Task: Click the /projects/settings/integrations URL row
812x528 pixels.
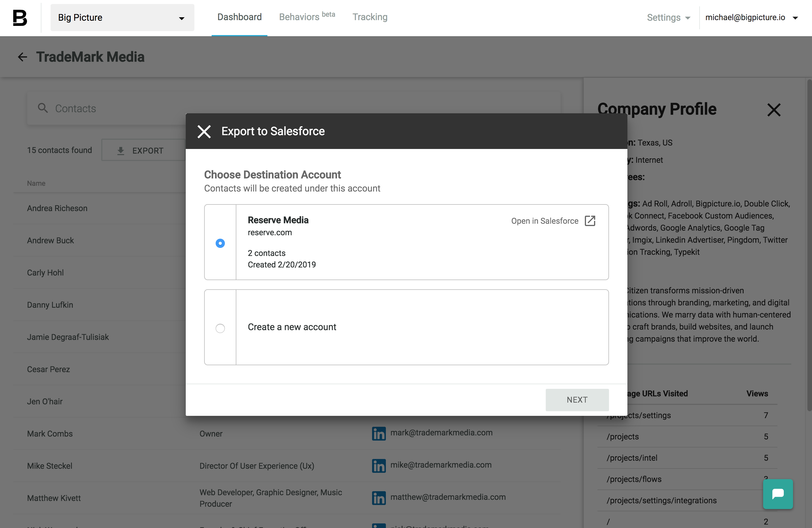Action: pos(687,500)
